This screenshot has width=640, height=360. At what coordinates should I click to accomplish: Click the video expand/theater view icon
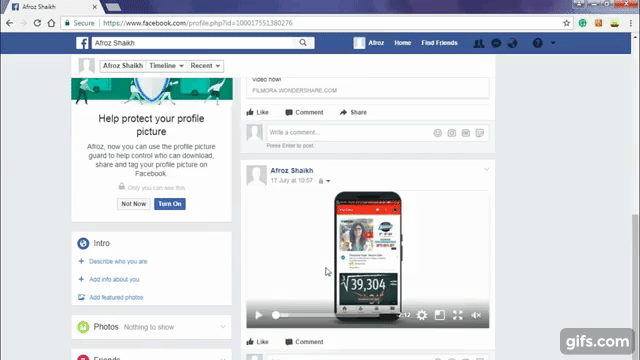coord(440,315)
